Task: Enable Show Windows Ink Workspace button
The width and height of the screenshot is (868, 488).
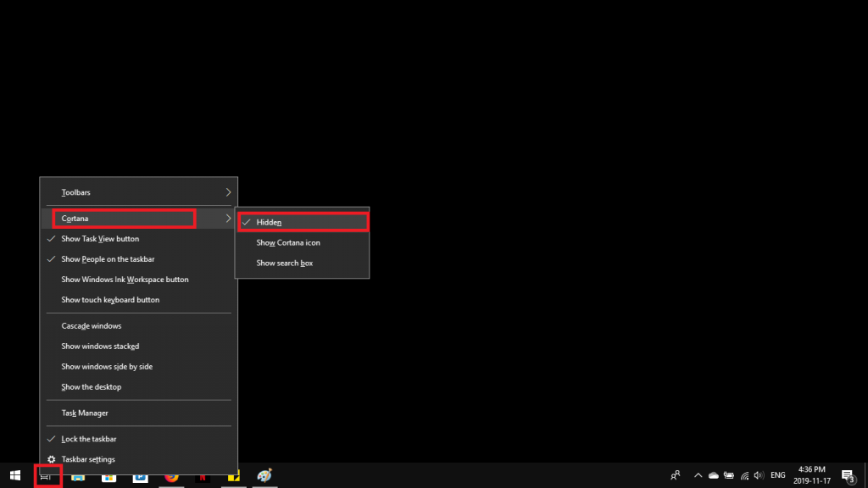Action: click(138, 280)
